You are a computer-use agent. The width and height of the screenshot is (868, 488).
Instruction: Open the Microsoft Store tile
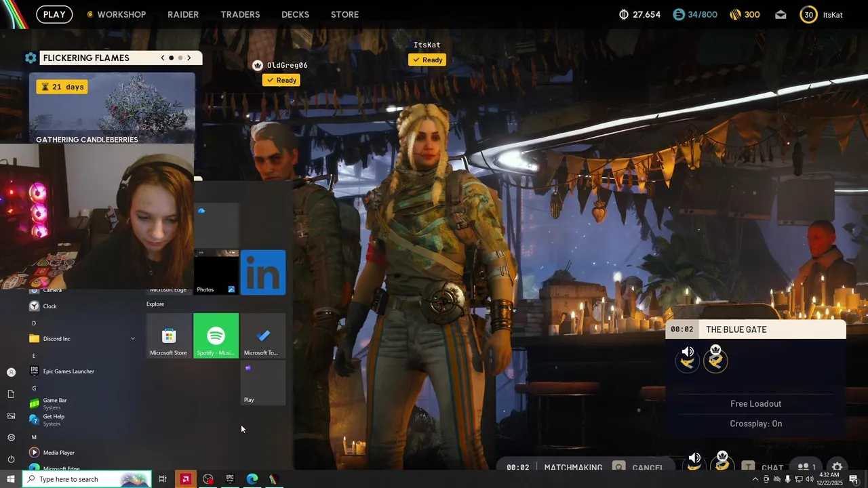pyautogui.click(x=169, y=335)
